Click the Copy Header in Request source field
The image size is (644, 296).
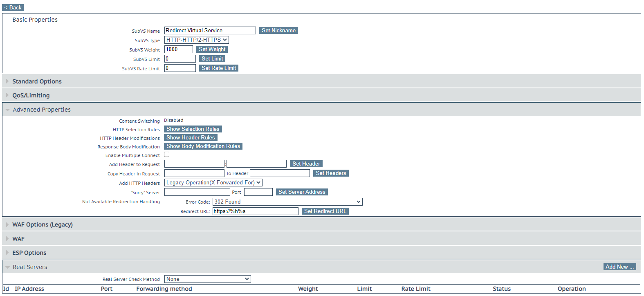[x=194, y=173]
